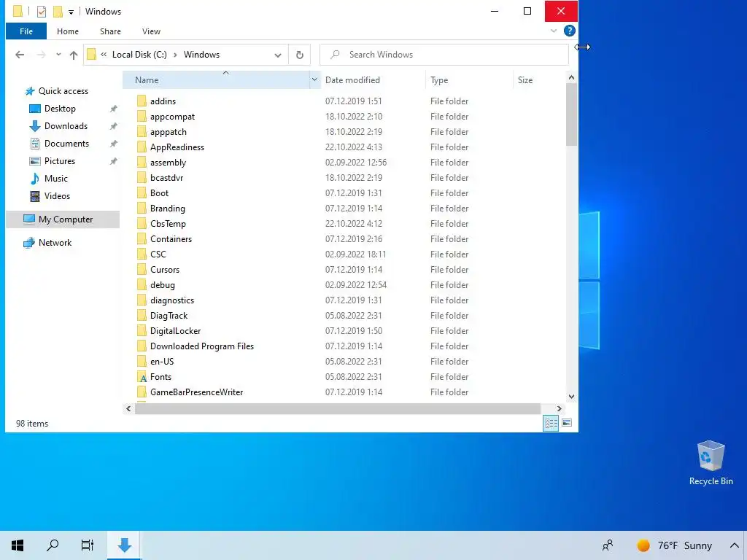This screenshot has width=747, height=560.
Task: Click magnifier icon in Search Windows box
Action: click(x=335, y=55)
